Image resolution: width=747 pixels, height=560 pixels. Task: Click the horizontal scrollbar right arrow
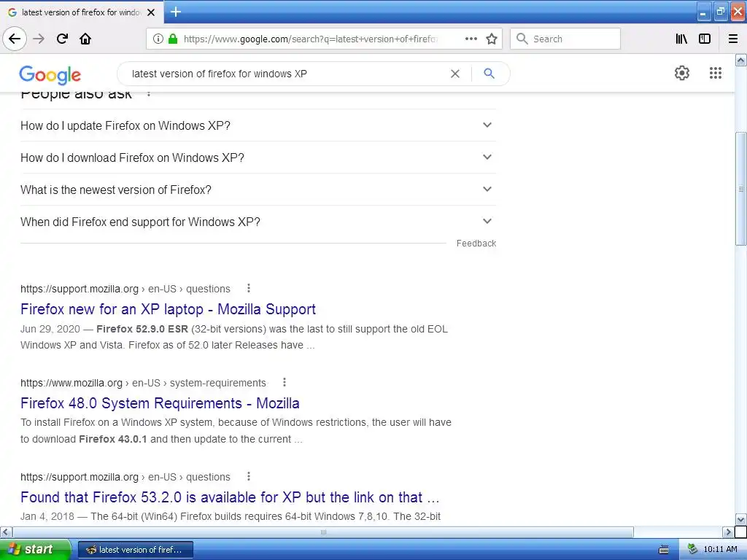728,532
